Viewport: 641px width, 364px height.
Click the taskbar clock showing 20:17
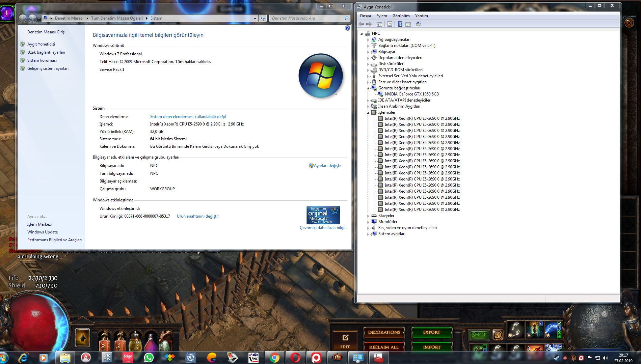pyautogui.click(x=623, y=358)
